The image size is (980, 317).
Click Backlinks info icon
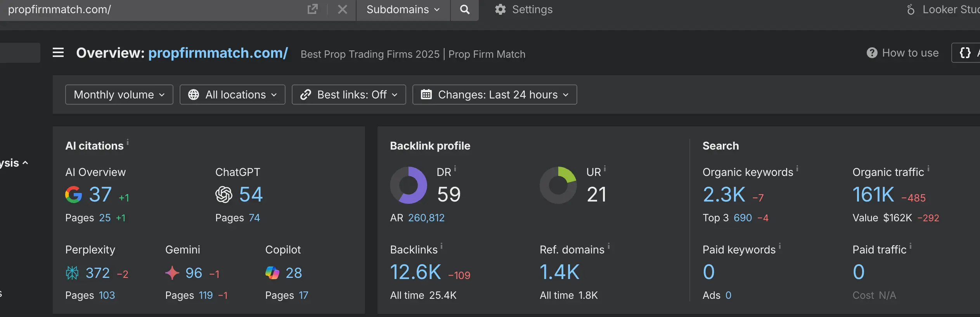point(442,246)
